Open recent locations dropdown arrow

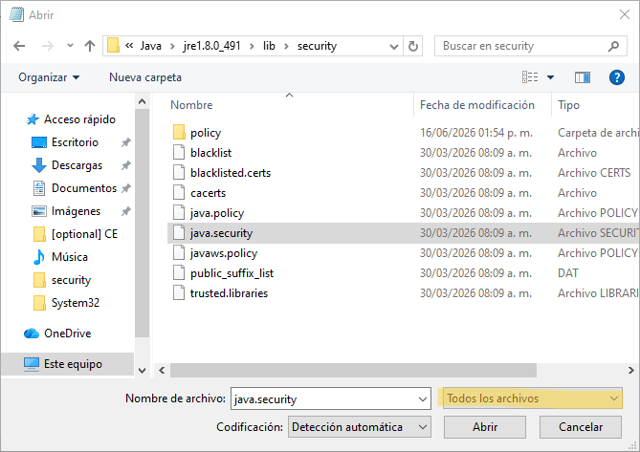coord(70,46)
